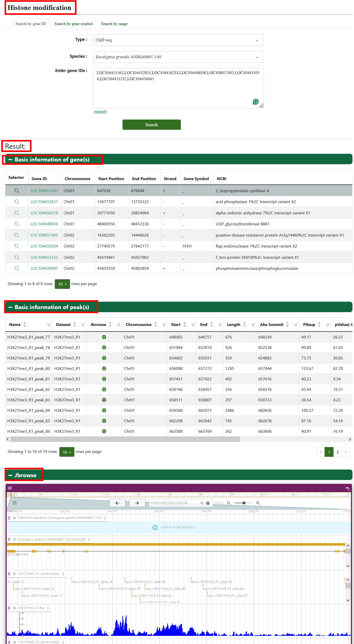Open filter icon on Name column

(x=49, y=325)
